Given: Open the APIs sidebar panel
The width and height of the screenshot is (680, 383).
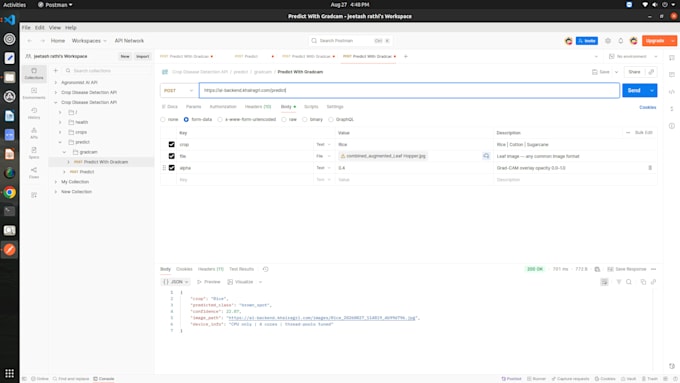Looking at the screenshot, I should [34, 133].
